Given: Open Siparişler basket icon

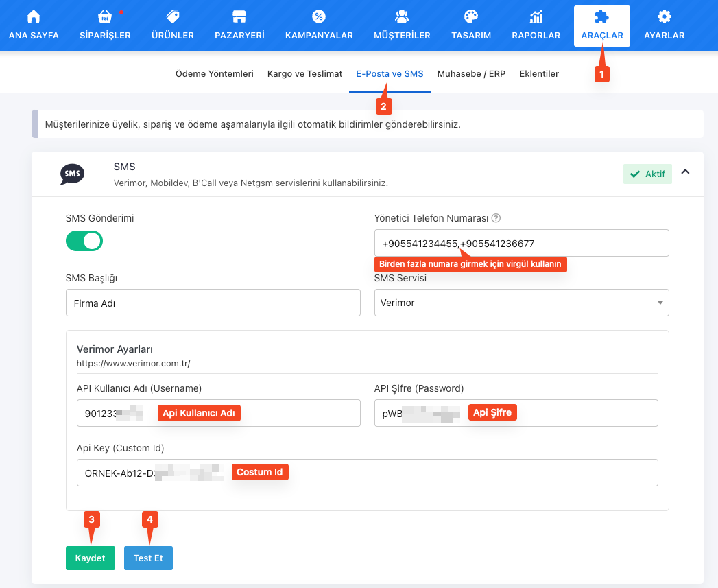Looking at the screenshot, I should click(105, 17).
